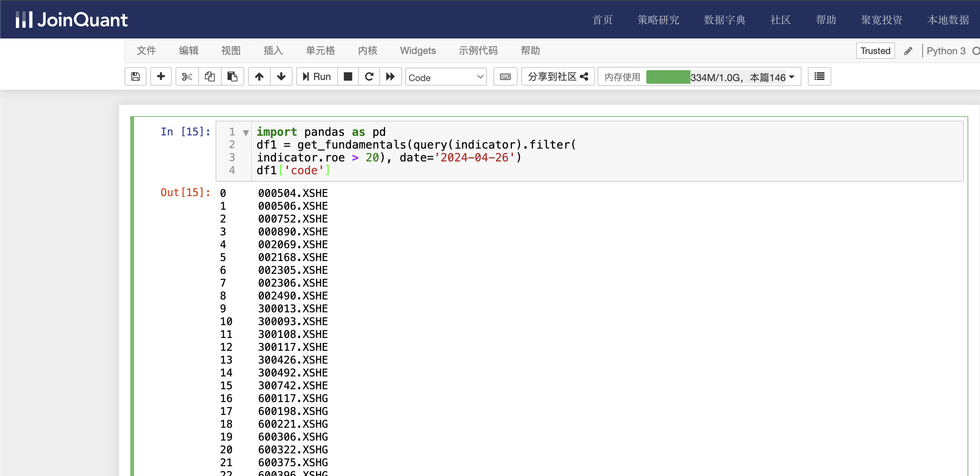Toggle the keyboard shortcut icon
This screenshot has width=980, height=476.
click(505, 76)
